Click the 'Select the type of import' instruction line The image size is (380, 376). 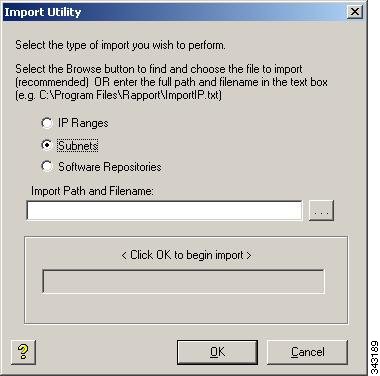tap(120, 45)
